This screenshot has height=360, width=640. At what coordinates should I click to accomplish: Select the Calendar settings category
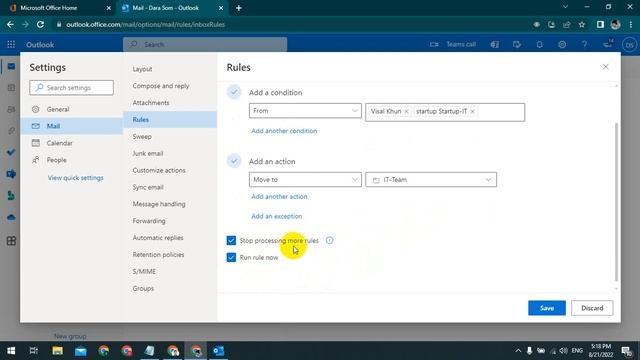[71, 143]
